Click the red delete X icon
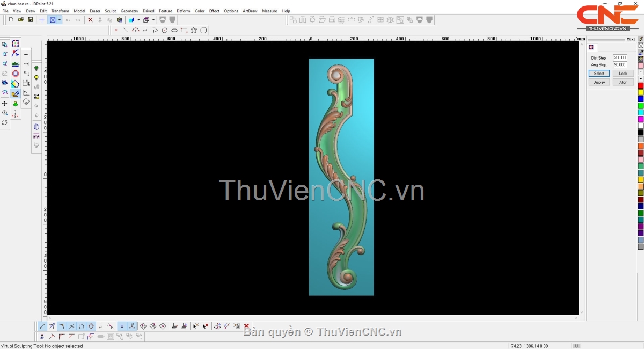This screenshot has height=349, width=644. (90, 20)
